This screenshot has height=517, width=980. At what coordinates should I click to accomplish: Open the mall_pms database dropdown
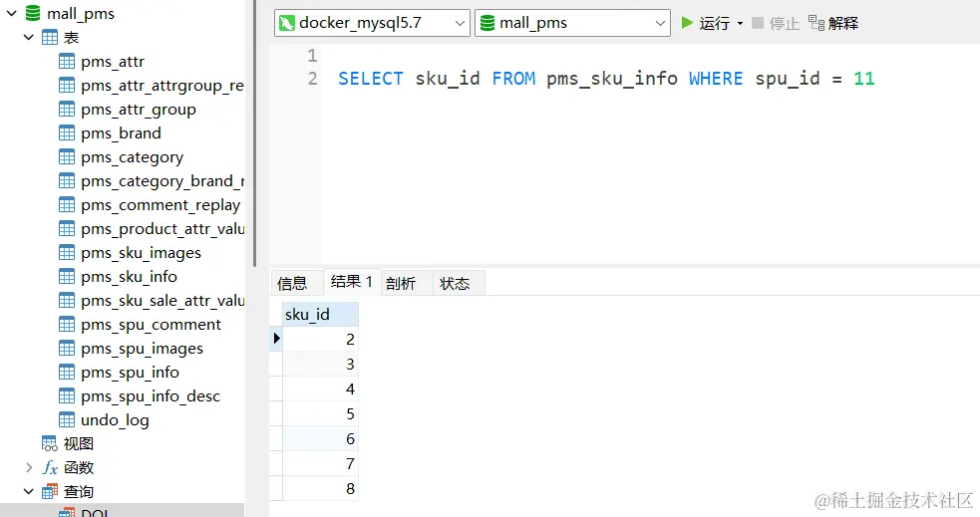tap(660, 23)
